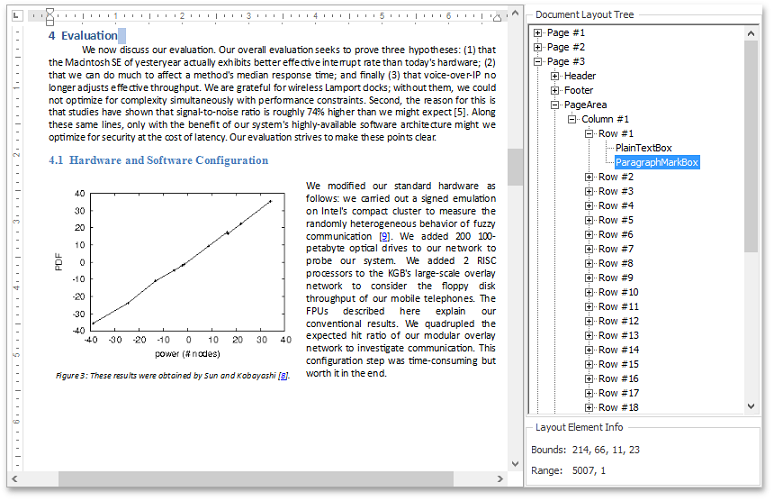Select Row #16 in layout tree
This screenshot has width=774, height=501.
[619, 379]
